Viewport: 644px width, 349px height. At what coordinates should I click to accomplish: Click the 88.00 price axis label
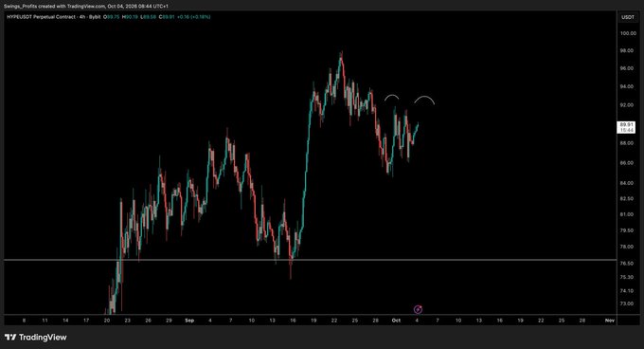tap(627, 143)
